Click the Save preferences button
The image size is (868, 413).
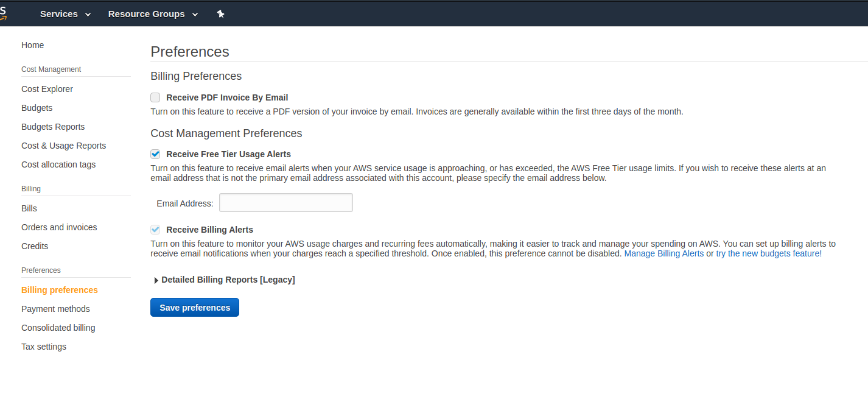click(195, 308)
